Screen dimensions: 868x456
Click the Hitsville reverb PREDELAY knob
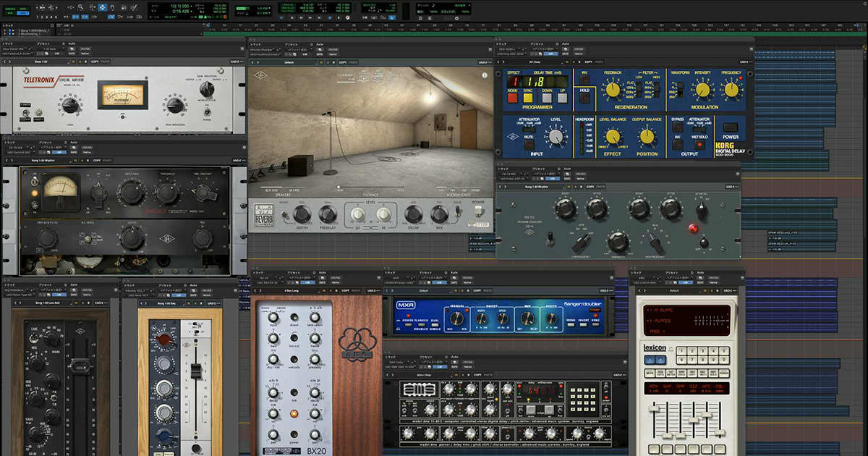328,214
